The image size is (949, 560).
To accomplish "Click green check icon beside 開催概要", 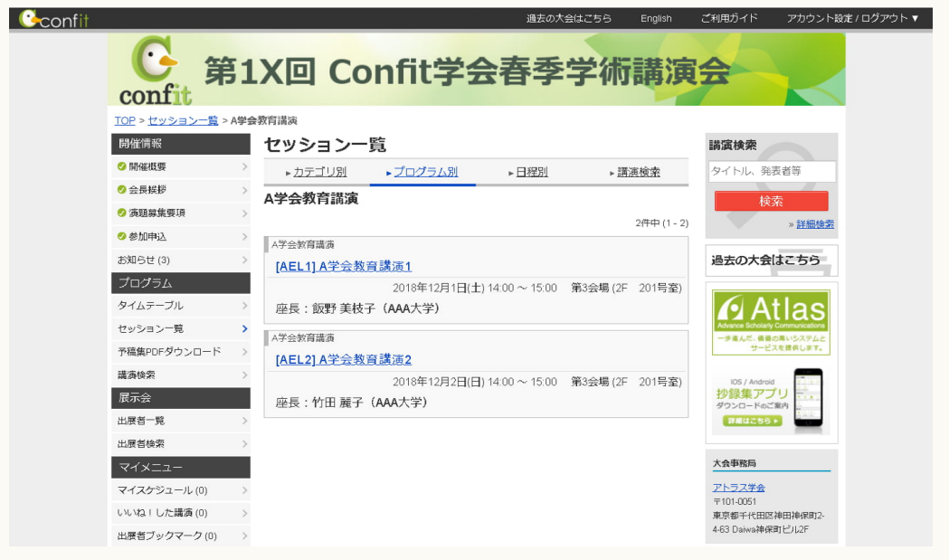I will [122, 166].
